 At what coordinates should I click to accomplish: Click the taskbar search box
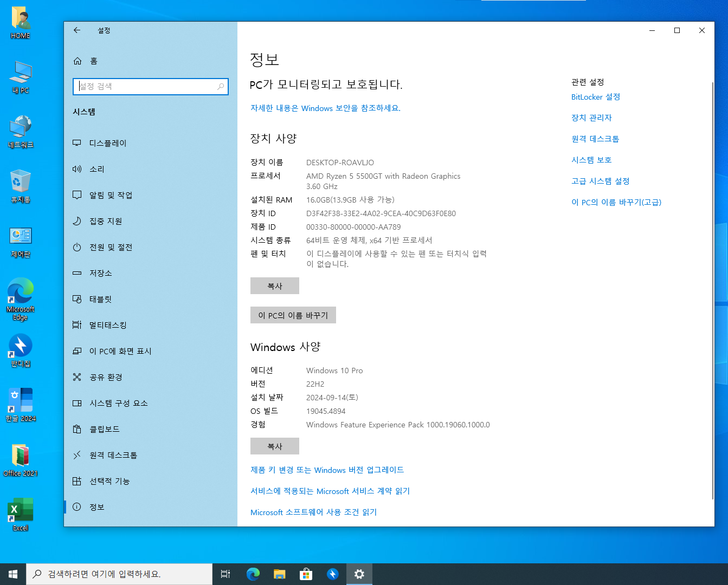pos(119,574)
